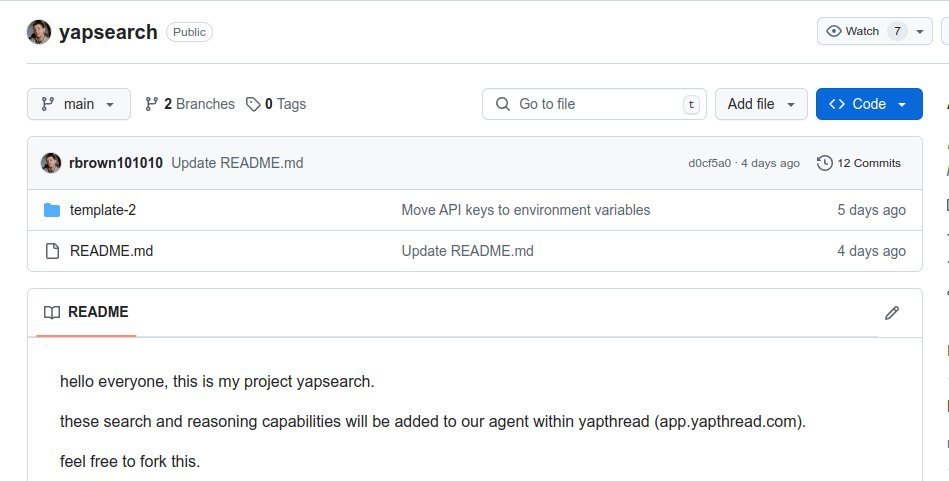Image resolution: width=949 pixels, height=481 pixels.
Task: Click the pencil icon to edit README
Action: pyautogui.click(x=892, y=313)
